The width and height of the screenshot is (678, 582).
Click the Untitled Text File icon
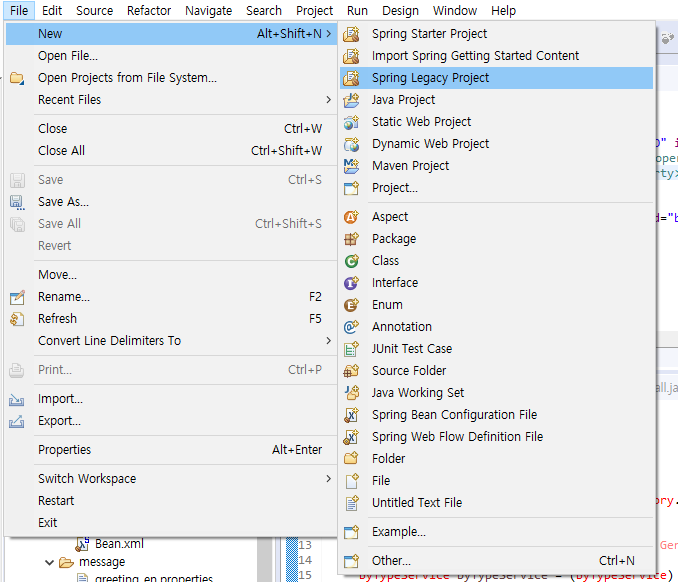(x=351, y=503)
